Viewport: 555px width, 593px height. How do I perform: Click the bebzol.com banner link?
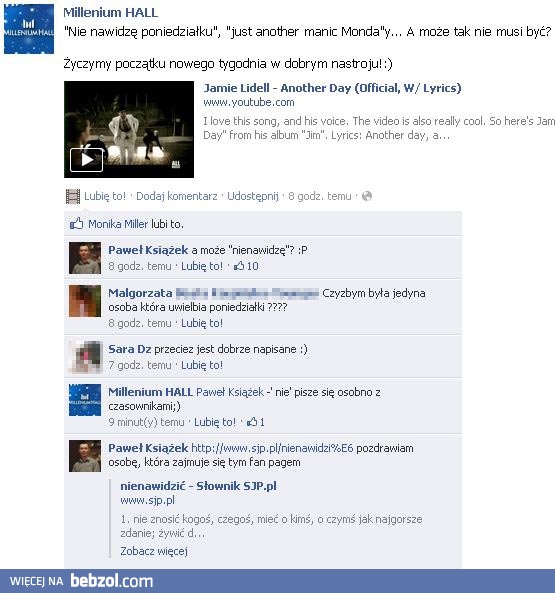pos(112,581)
